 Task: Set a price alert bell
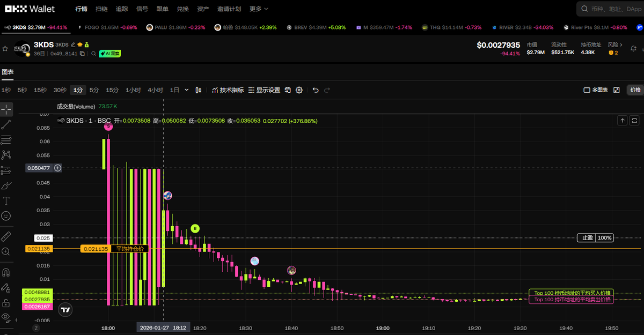point(634,49)
